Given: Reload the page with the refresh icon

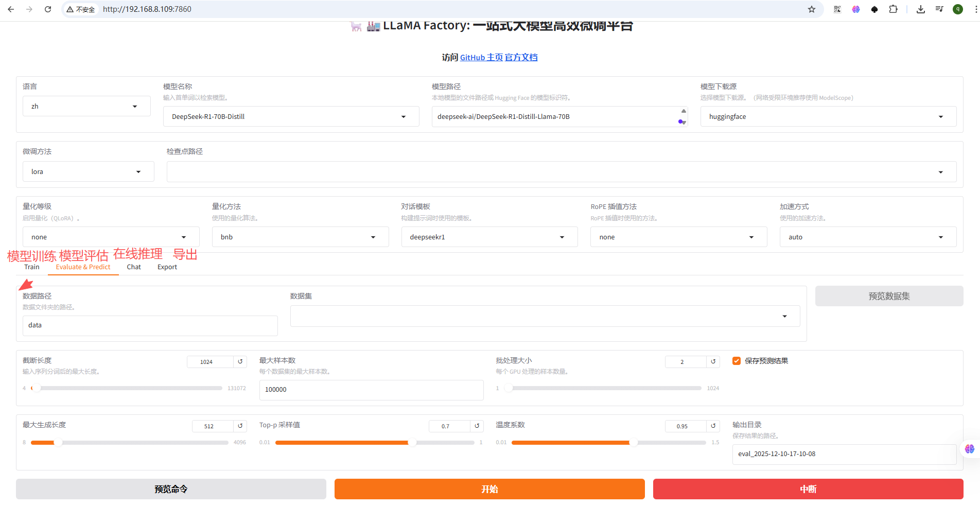Looking at the screenshot, I should 48,9.
